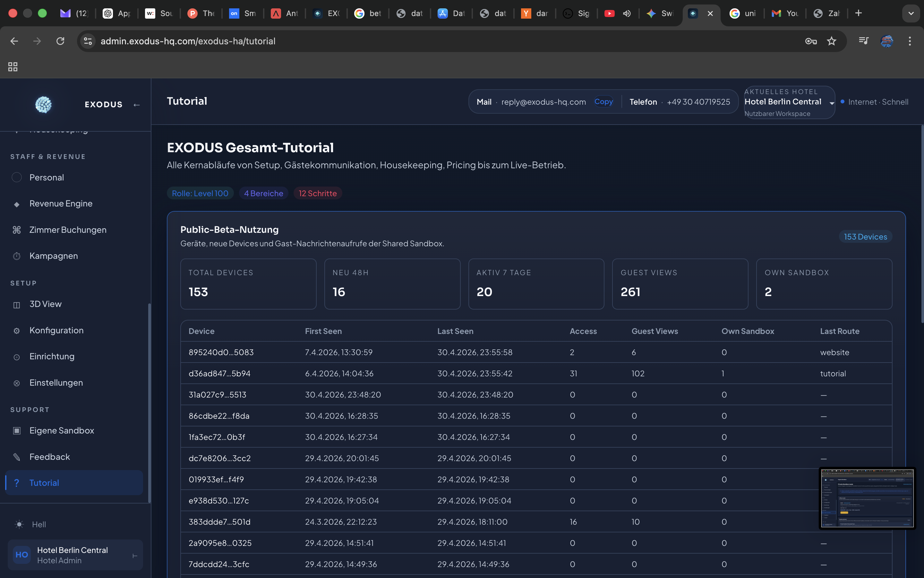The height and width of the screenshot is (578, 924).
Task: Open Einrichtung page
Action: pos(52,356)
